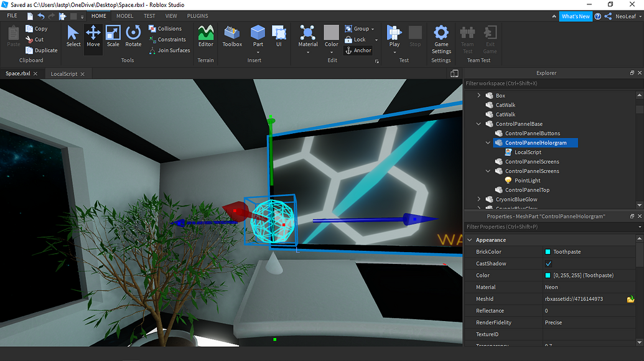This screenshot has width=644, height=361.
Task: Choose the Scale tool
Action: tap(113, 36)
